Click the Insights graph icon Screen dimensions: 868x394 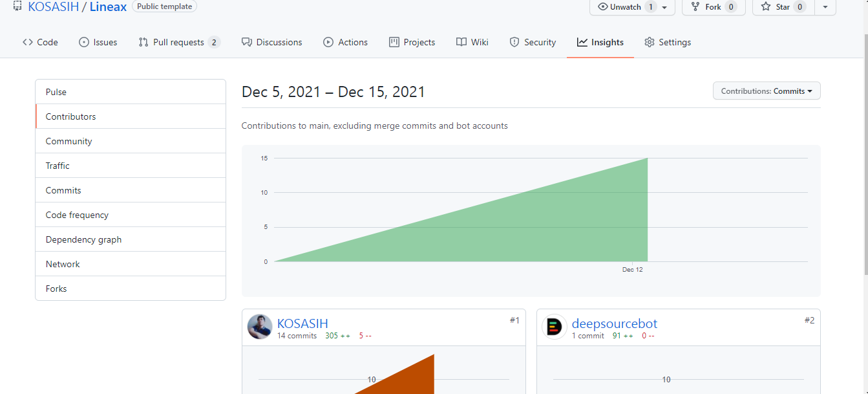(x=582, y=42)
